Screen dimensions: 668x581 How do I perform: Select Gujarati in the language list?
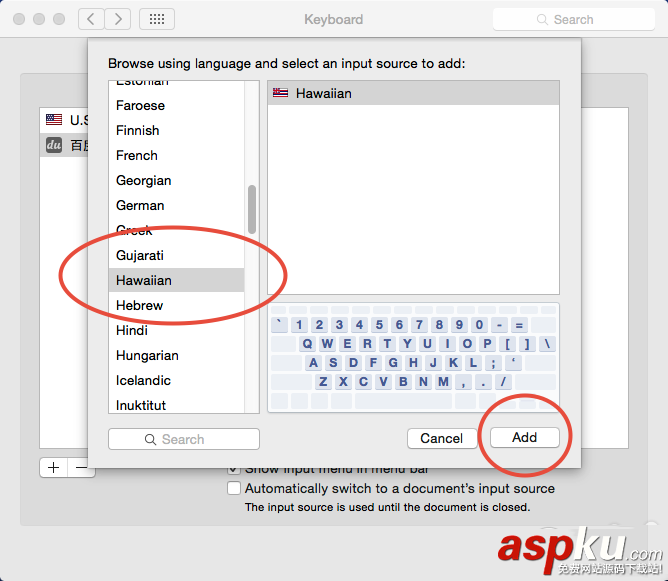(x=176, y=255)
